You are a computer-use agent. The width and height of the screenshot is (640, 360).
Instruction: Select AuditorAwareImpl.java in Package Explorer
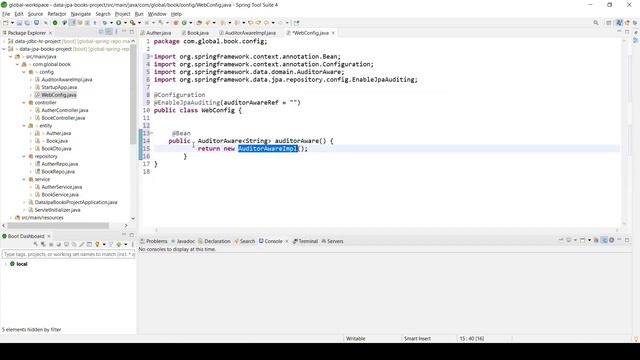tap(67, 80)
